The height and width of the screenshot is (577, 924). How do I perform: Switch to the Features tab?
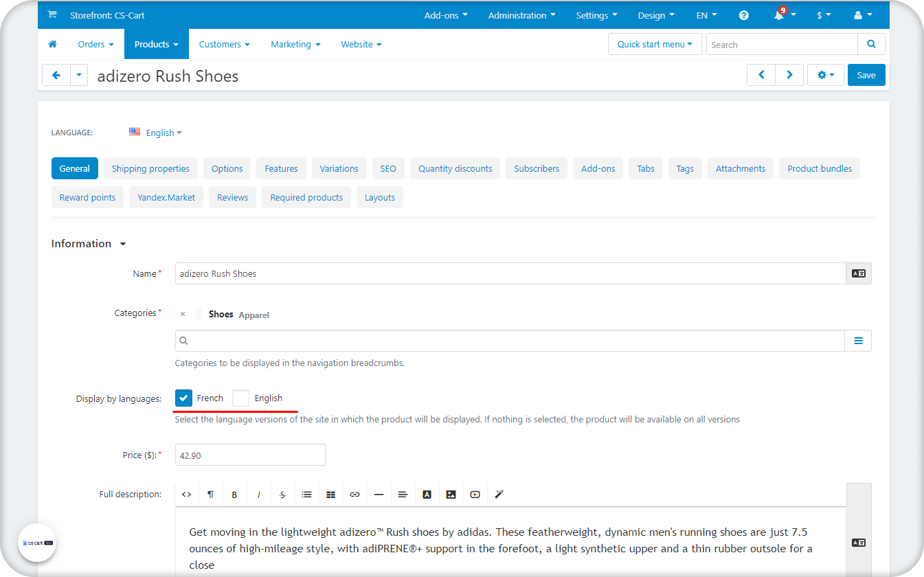282,168
